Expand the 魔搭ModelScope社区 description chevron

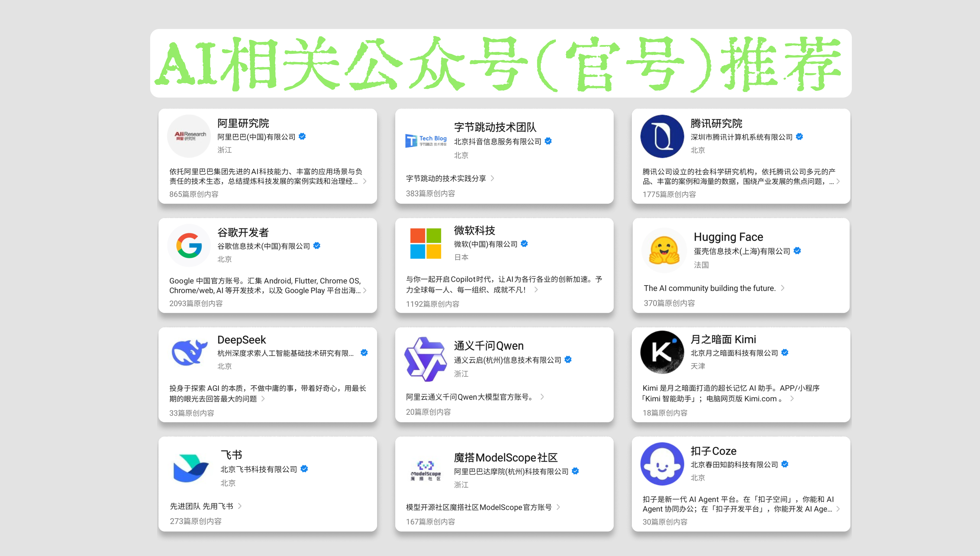(x=558, y=507)
